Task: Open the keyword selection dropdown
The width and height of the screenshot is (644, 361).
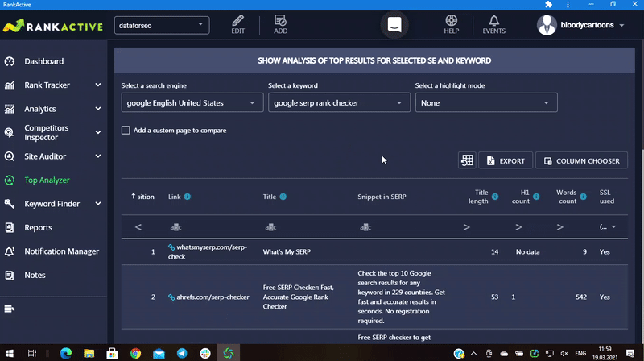Action: tap(339, 103)
